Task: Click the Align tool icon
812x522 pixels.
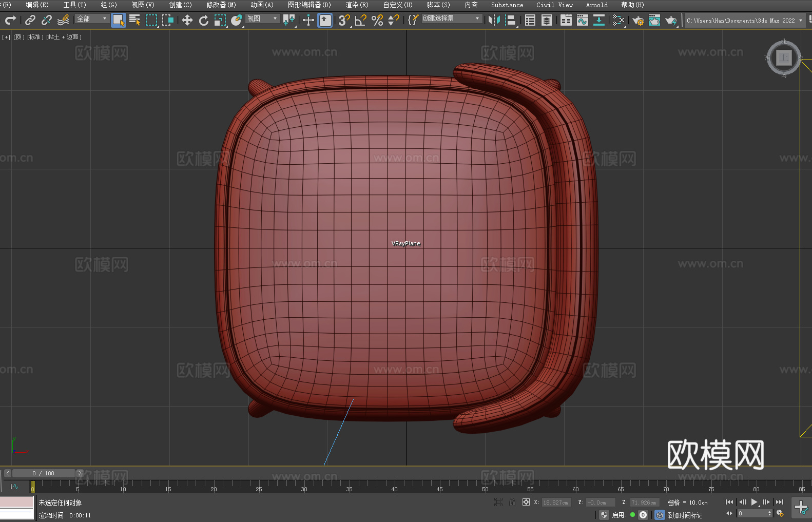Action: pos(511,20)
